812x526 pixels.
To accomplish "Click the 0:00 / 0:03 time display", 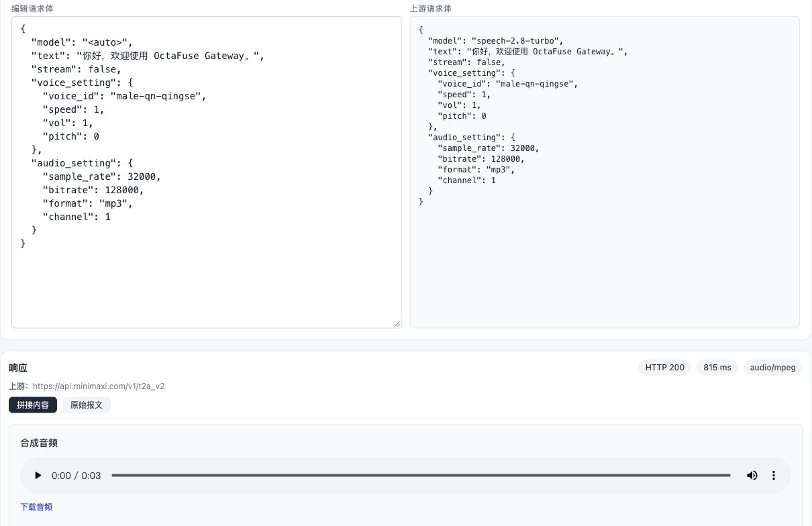I will pos(77,476).
